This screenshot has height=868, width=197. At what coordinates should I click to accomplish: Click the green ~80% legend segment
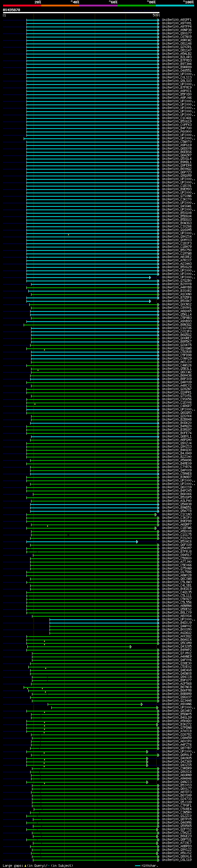point(137,6)
